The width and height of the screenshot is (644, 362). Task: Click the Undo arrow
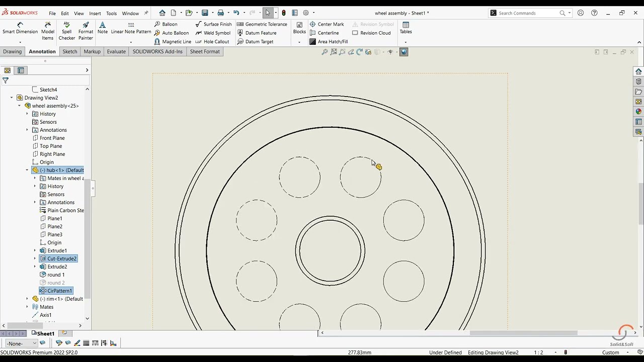[x=236, y=13]
